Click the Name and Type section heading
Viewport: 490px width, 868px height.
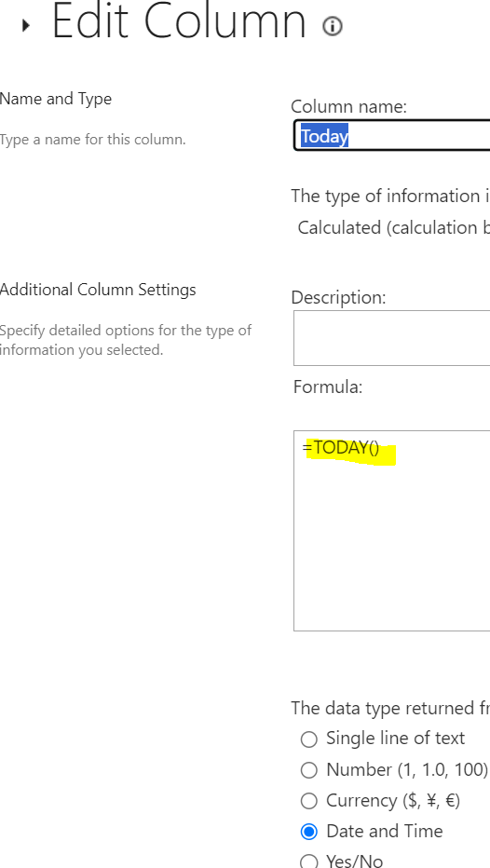point(56,99)
